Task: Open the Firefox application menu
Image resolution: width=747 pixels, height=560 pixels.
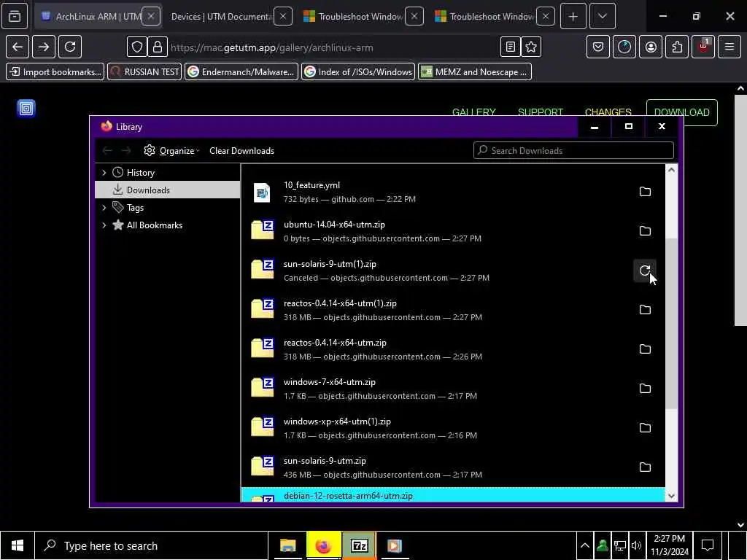Action: coord(729,47)
